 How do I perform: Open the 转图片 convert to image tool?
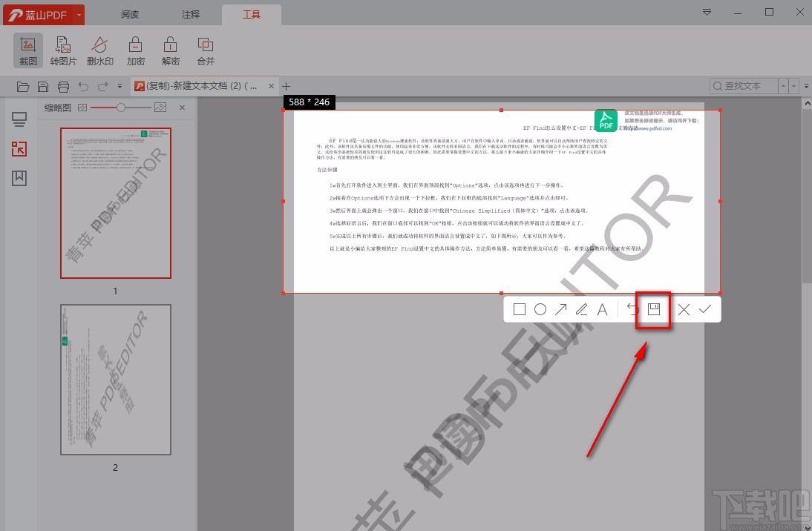pyautogui.click(x=63, y=50)
